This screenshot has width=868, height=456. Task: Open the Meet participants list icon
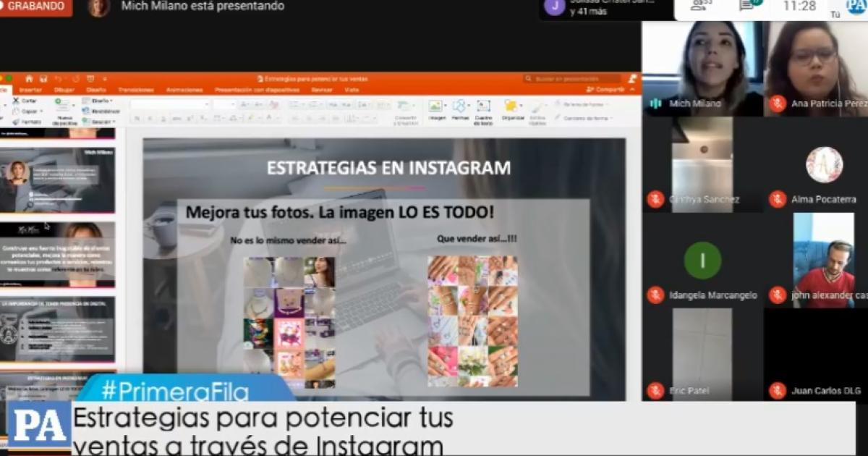coord(699,5)
